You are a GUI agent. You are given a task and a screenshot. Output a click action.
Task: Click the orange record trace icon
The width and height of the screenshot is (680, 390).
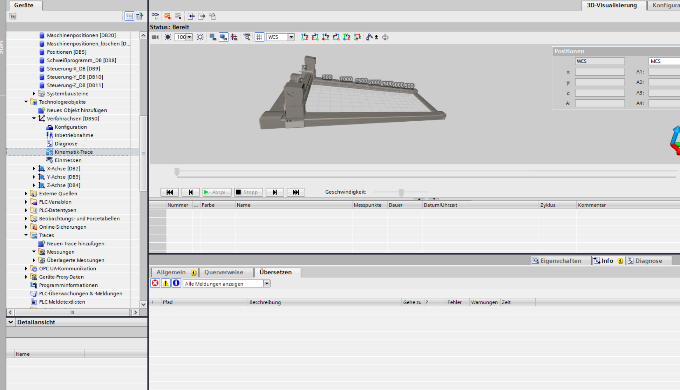167,16
